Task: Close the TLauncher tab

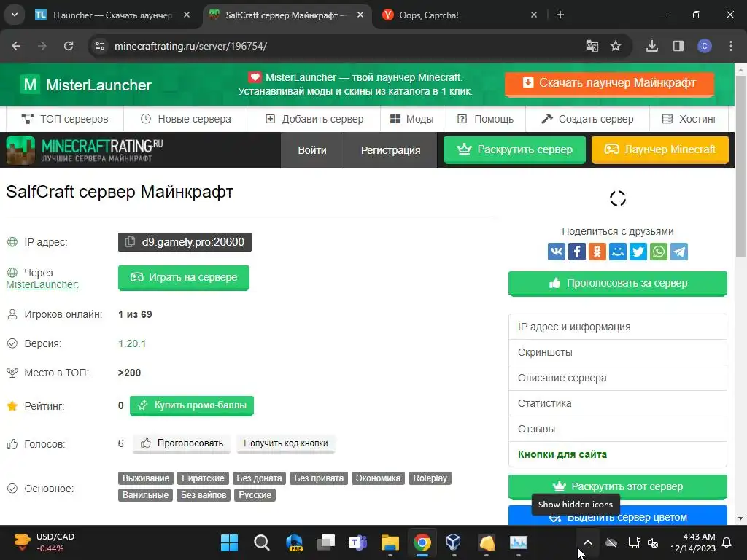Action: [x=187, y=15]
